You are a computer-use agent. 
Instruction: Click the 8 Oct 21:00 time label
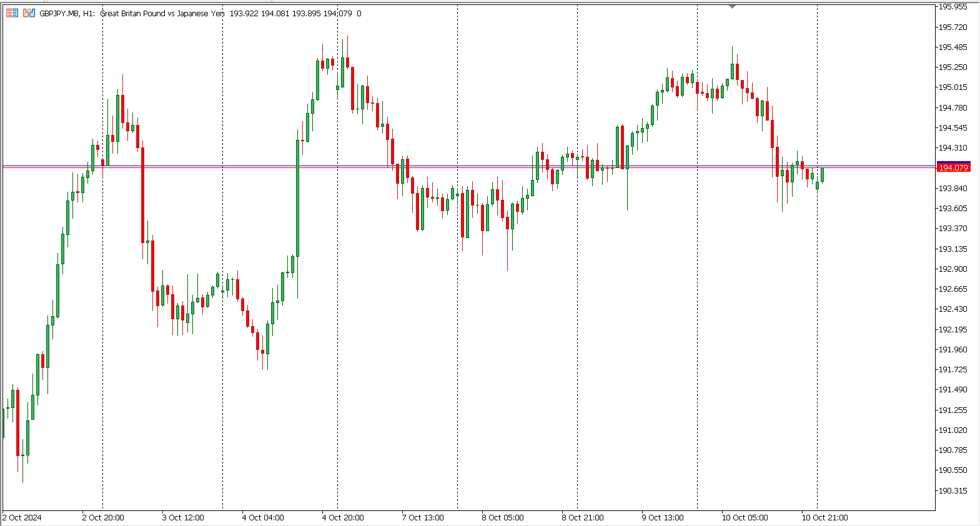click(583, 518)
